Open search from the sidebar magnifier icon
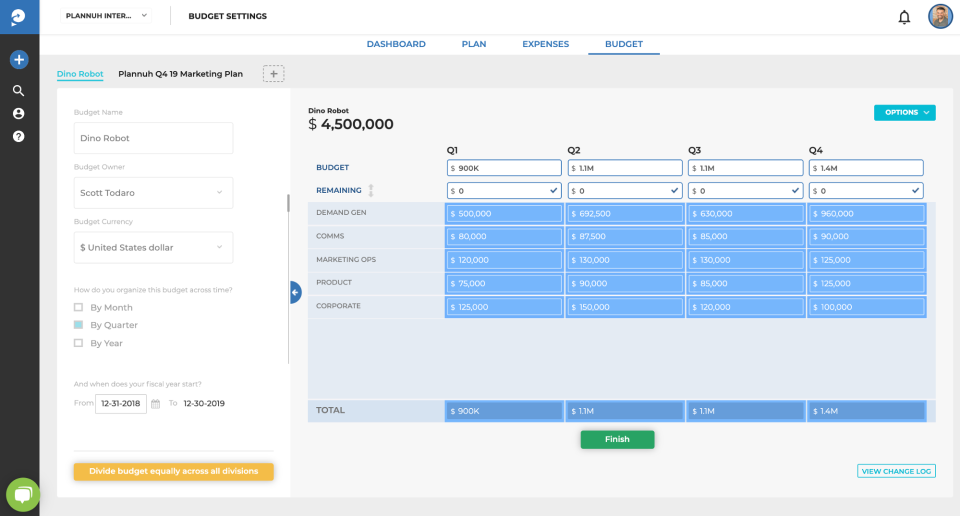Screen dimensions: 960x516 coord(18,91)
